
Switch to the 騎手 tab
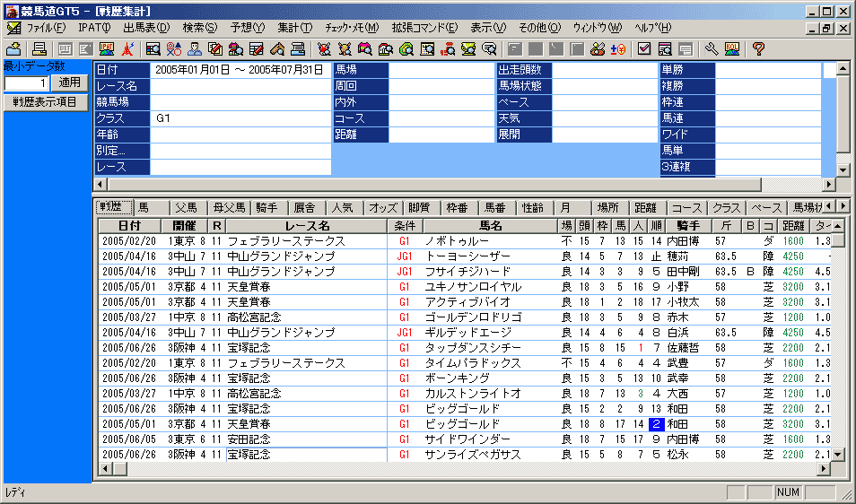pyautogui.click(x=267, y=208)
